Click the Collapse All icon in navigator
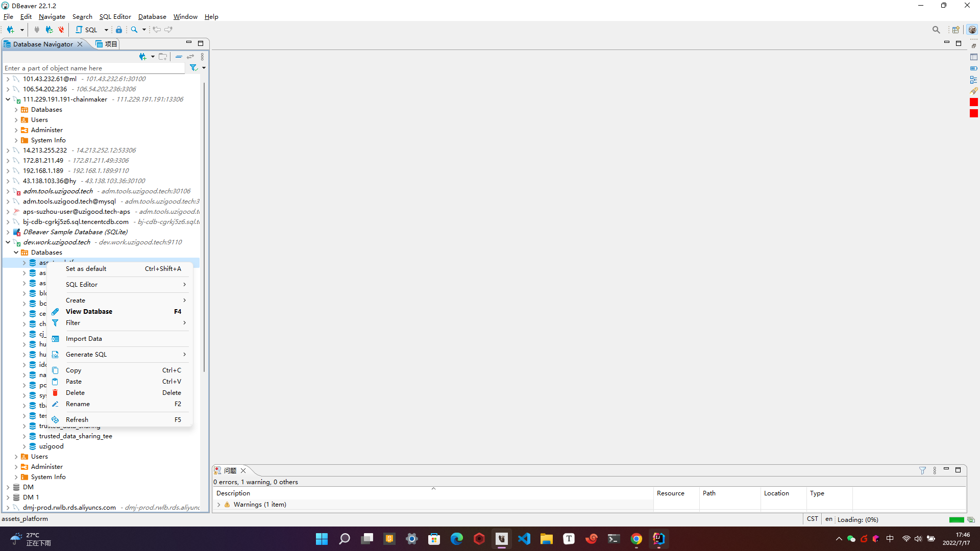 click(x=179, y=57)
